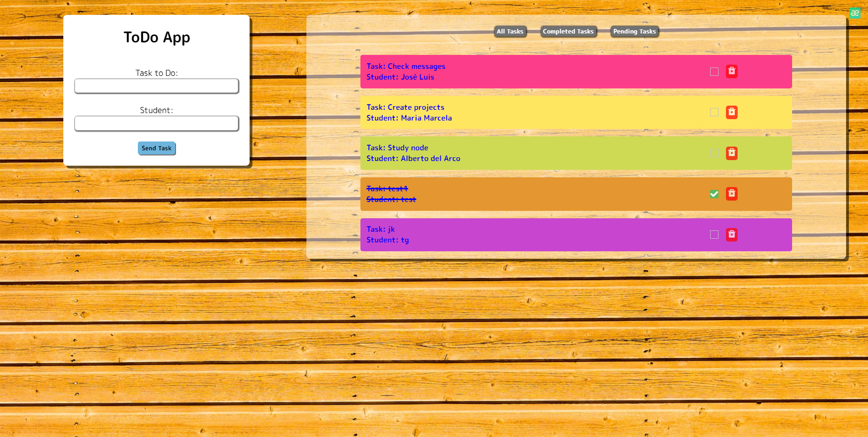Uncheck the completed test4 task
Screen dimensions: 868x437
click(714, 194)
